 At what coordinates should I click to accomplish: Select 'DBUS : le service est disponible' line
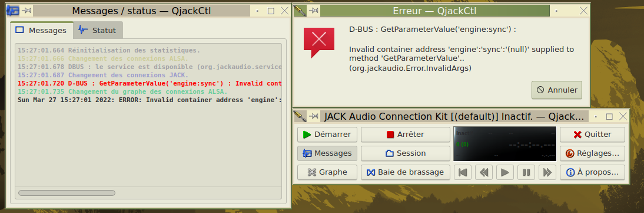coord(150,67)
